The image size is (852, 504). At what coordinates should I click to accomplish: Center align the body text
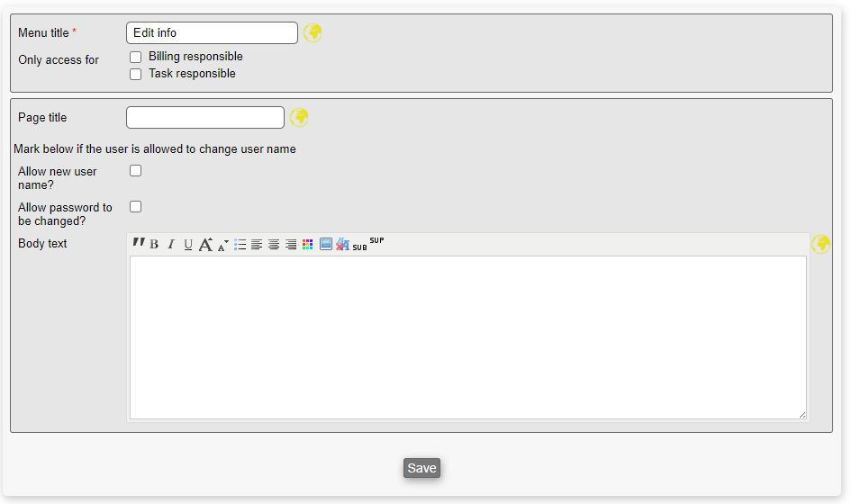coord(274,245)
